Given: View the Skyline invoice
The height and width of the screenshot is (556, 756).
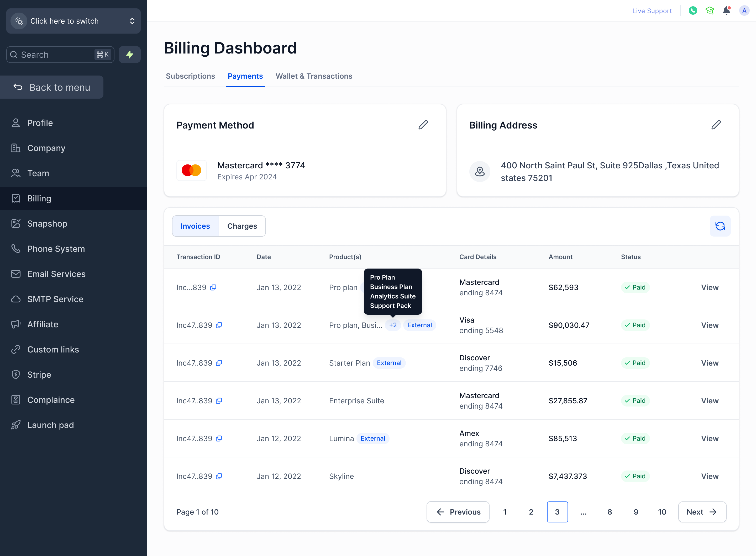Looking at the screenshot, I should tap(710, 476).
